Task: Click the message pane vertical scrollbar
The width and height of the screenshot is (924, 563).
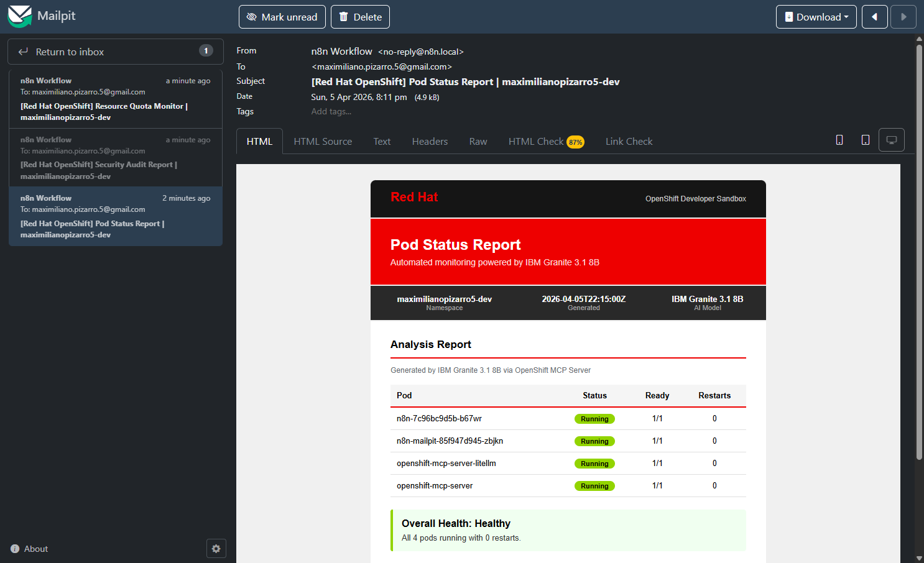Action: 918,249
